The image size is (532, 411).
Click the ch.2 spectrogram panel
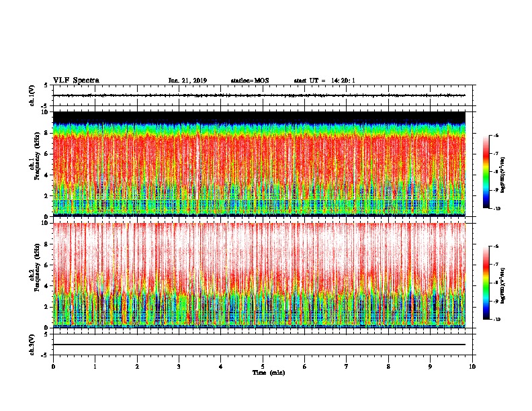259,275
